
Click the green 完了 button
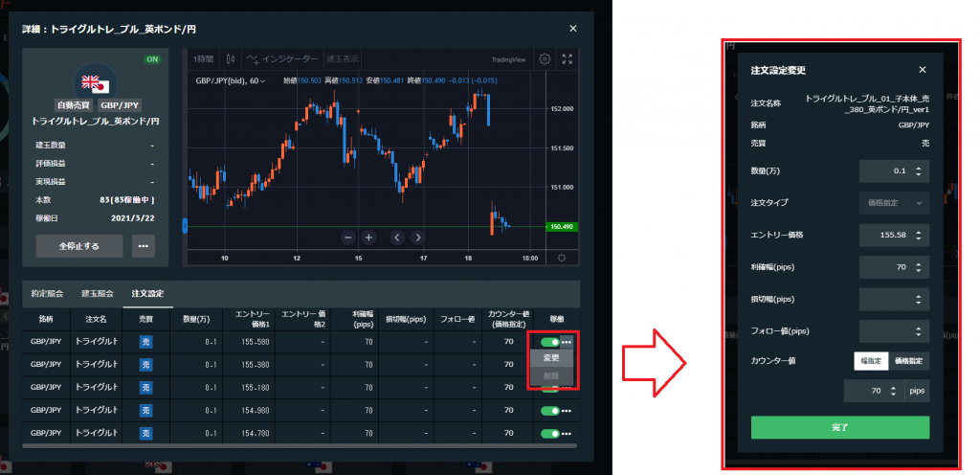(x=840, y=427)
